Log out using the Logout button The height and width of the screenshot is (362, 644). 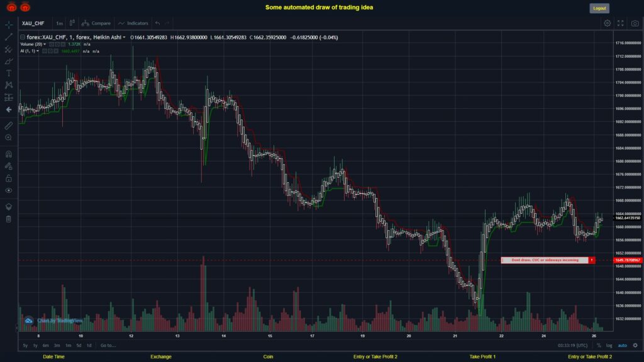pos(599,8)
